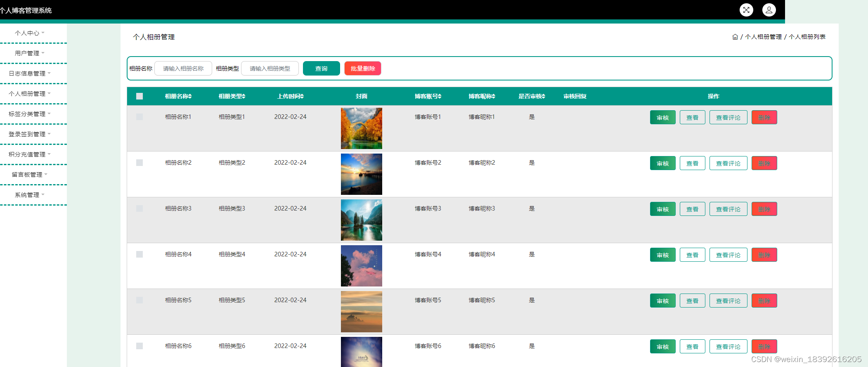The height and width of the screenshot is (367, 868).
Task: Open the autumn bridge cover of 相册名称1
Action: [x=362, y=128]
